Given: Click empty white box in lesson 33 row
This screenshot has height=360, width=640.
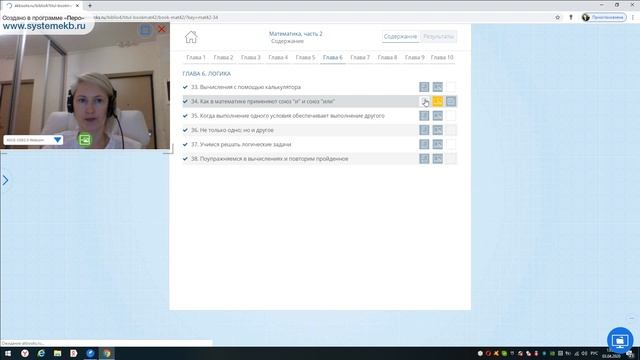Looking at the screenshot, I should pyautogui.click(x=451, y=87).
